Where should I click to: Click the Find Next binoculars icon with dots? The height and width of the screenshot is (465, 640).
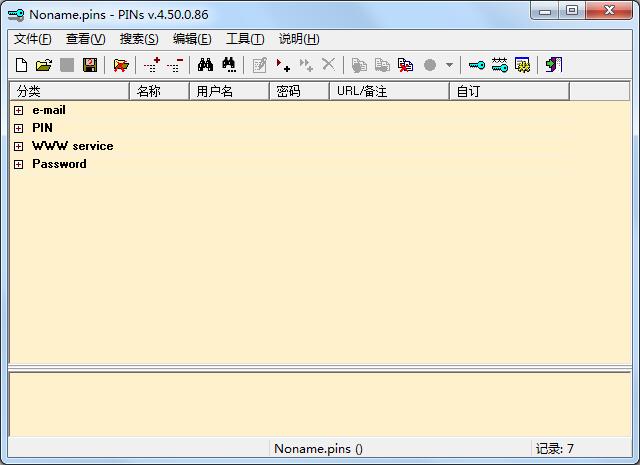(x=229, y=65)
